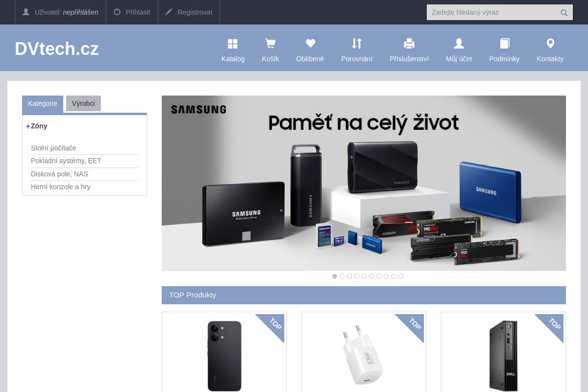This screenshot has width=588, height=392.
Task: Open Pokladní systémy, EET category
Action: coord(66,161)
